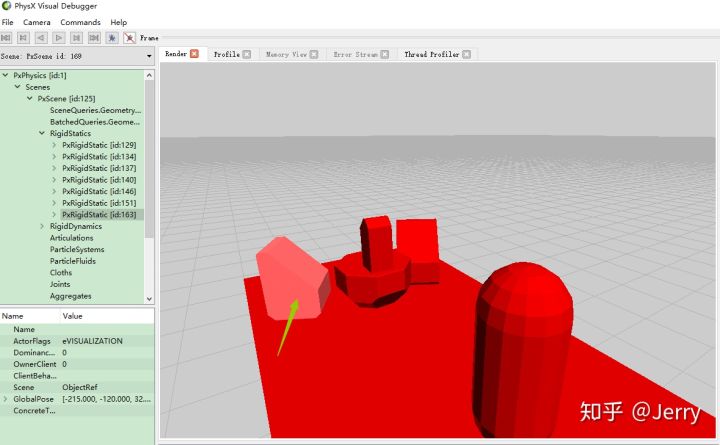Select the Cloths tree item

61,272
